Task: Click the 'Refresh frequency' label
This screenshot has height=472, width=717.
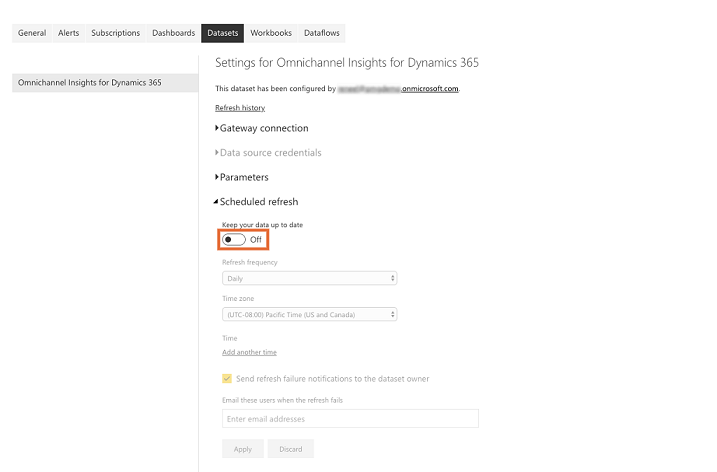Action: [x=250, y=262]
